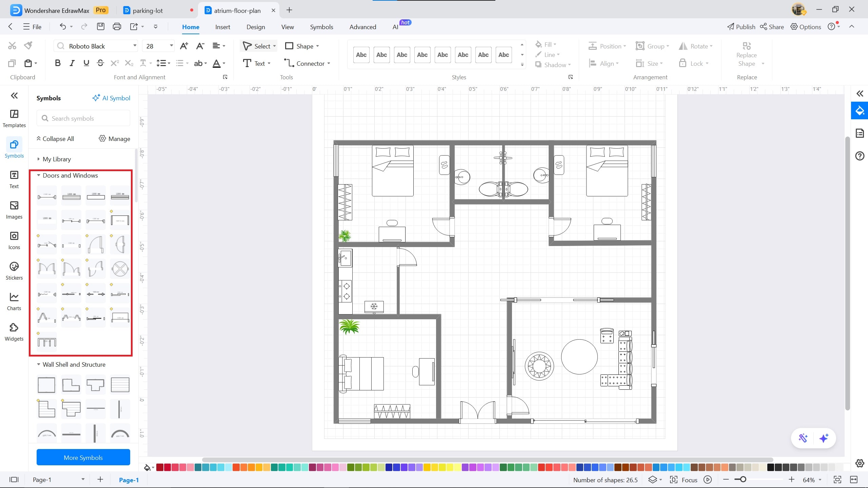Click inside the Search symbols field
Image resolution: width=868 pixels, height=488 pixels.
[83, 118]
